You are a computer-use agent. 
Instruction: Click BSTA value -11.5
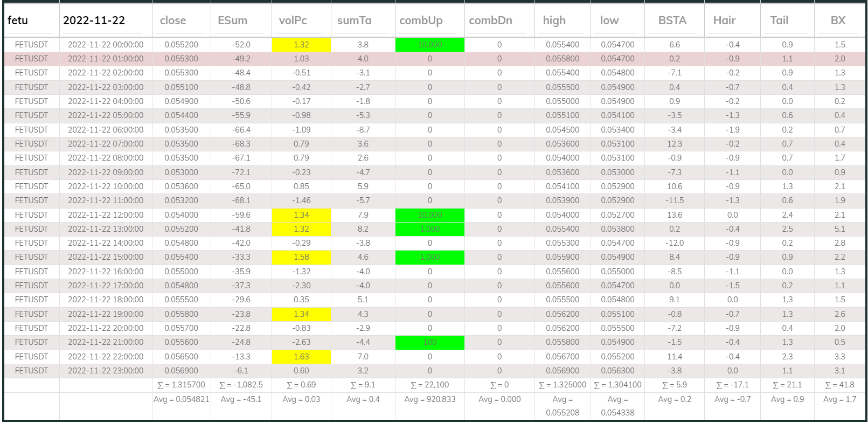(x=675, y=200)
